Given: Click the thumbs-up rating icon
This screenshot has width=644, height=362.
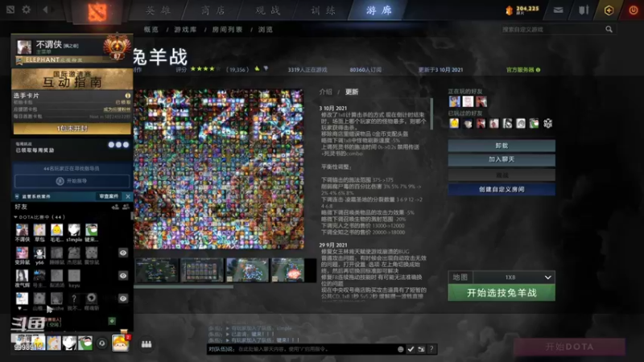Looking at the screenshot, I should (x=257, y=69).
